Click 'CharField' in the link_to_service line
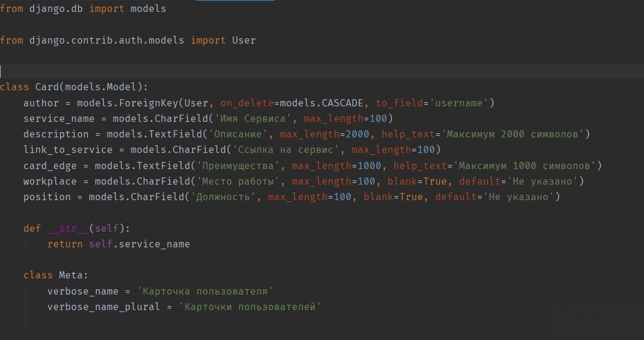Viewport: 644px width, 340px height. pos(199,150)
